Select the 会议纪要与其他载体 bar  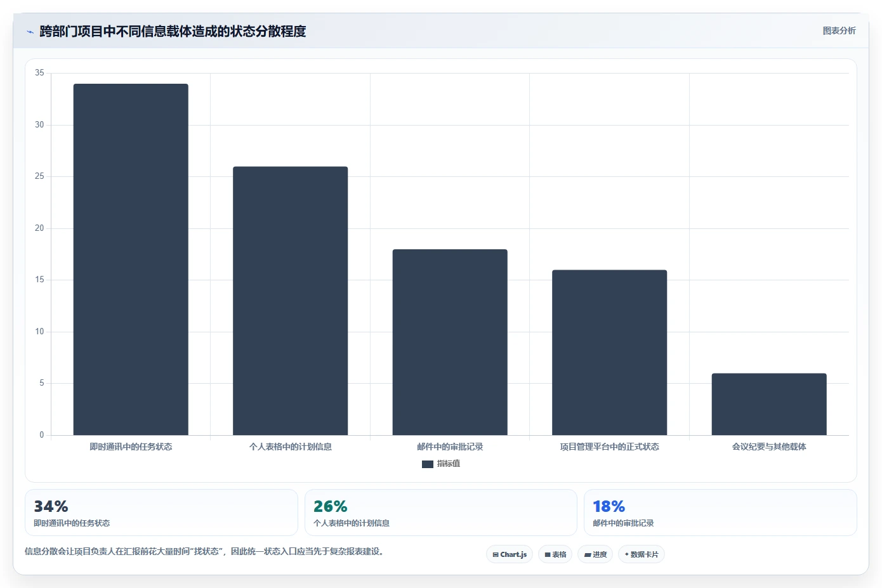[x=769, y=404]
